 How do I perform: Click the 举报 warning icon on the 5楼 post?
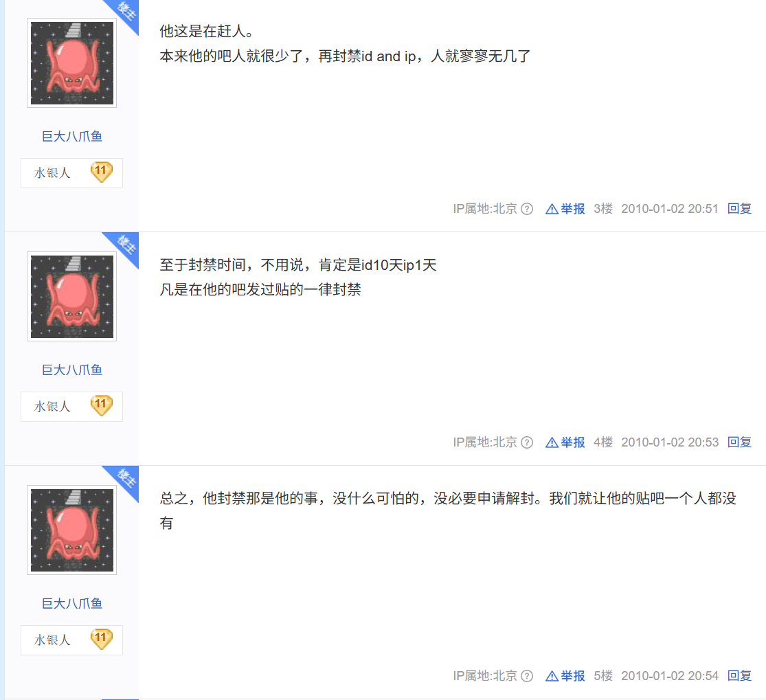tap(552, 676)
